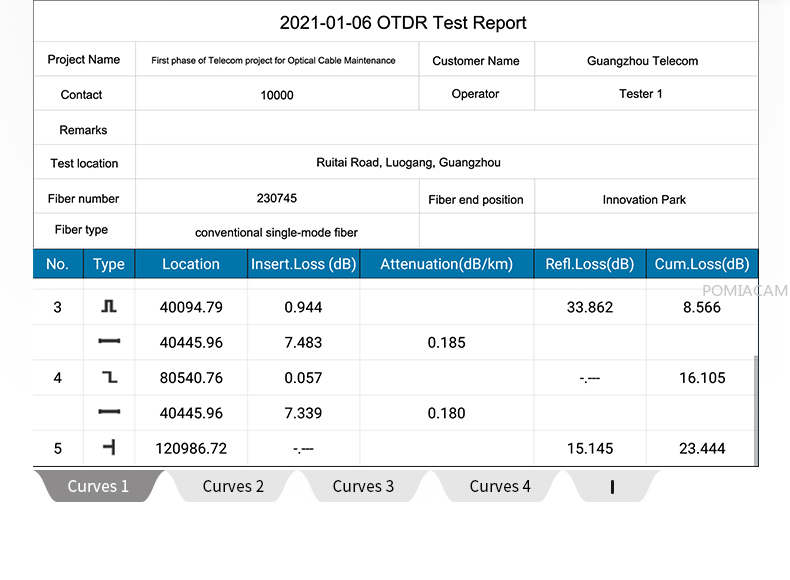Click the fiber section icon beside loss 7.339
Viewport: 790px width, 580px height.
pos(109,413)
